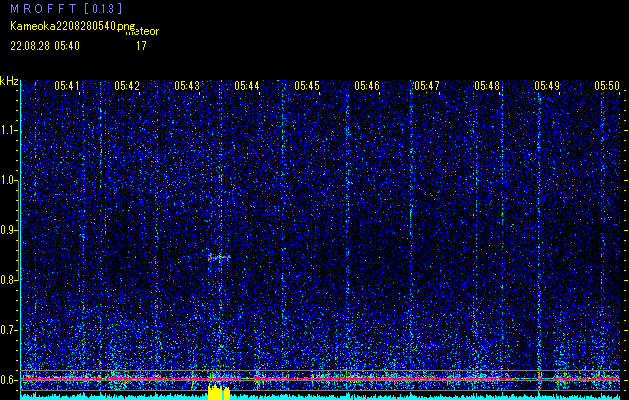The height and width of the screenshot is (400, 629).
Task: Click the 05:44 time axis label
Action: click(x=247, y=85)
